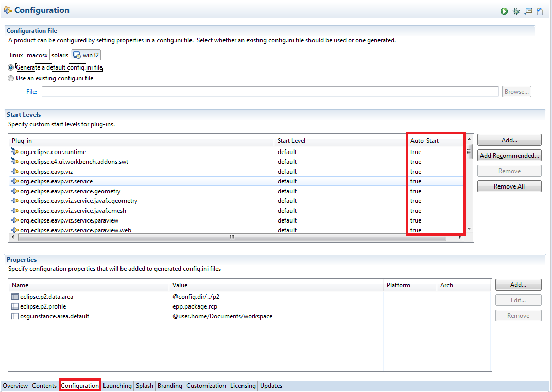This screenshot has height=392, width=552.
Task: Click the org.eclipse.eavp.viz.service.geometry plug-in icon
Action: (x=15, y=191)
